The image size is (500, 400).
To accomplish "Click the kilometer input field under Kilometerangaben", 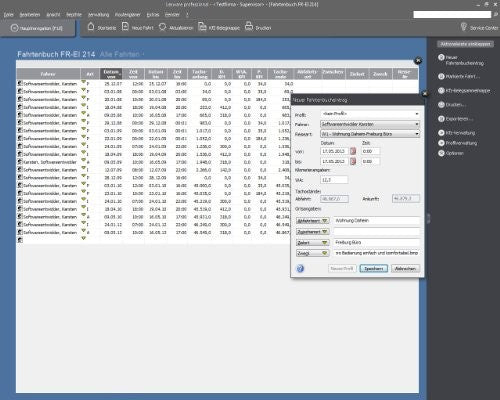I will click(334, 180).
